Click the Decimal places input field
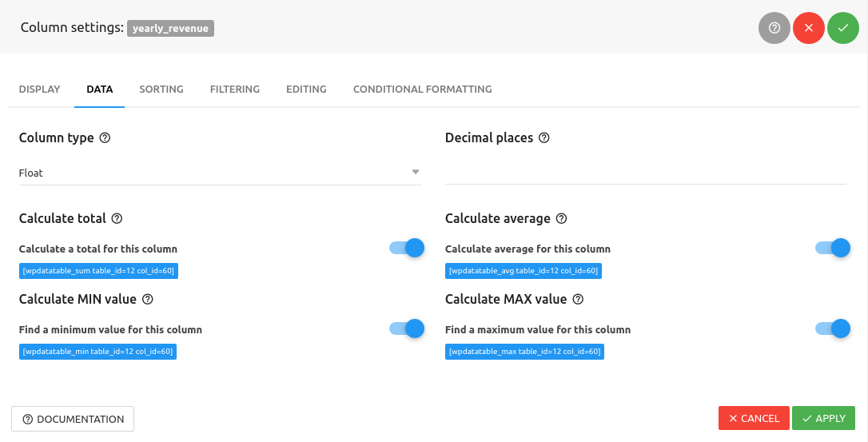 (646, 172)
